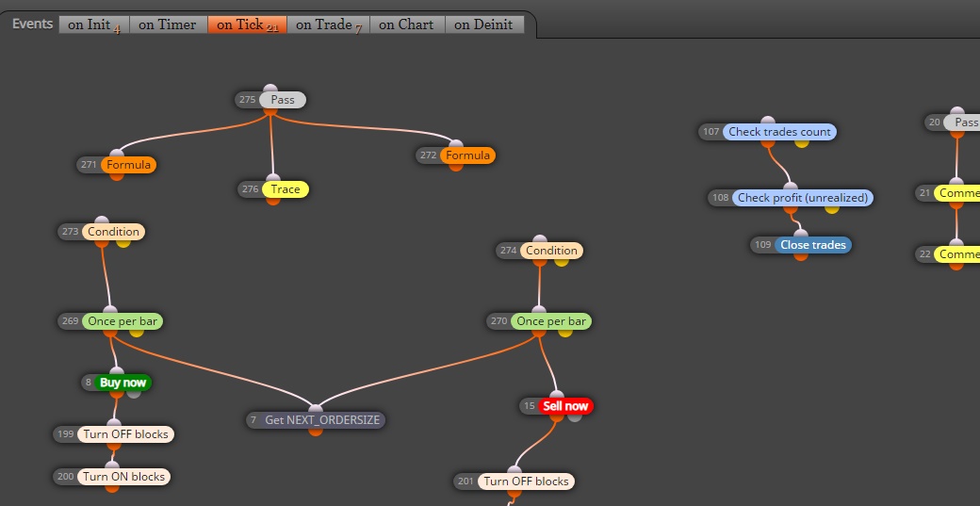980x506 pixels.
Task: Select Check profit (unrealized) block
Action: tap(803, 197)
